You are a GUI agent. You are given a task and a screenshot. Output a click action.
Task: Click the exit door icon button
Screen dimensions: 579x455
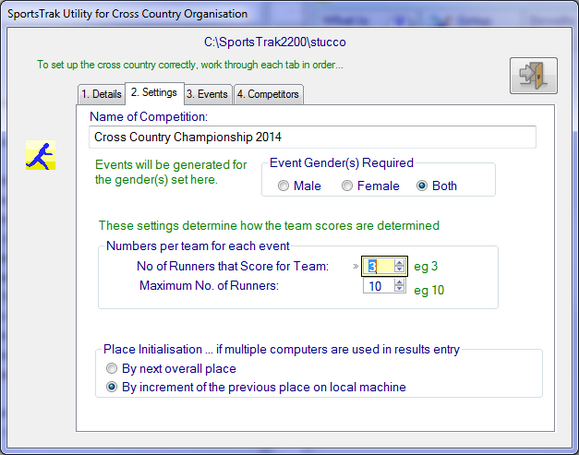click(x=534, y=76)
